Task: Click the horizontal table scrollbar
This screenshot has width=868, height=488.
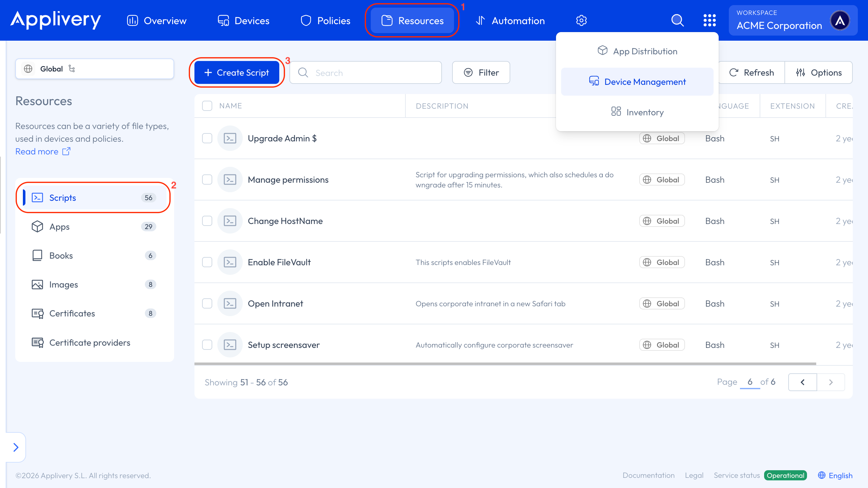Action: pyautogui.click(x=505, y=364)
